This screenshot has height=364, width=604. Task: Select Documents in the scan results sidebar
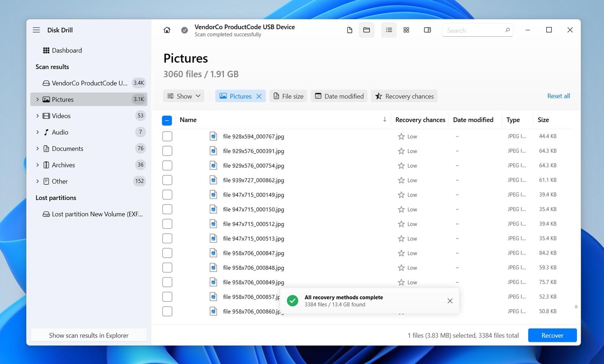point(89,149)
